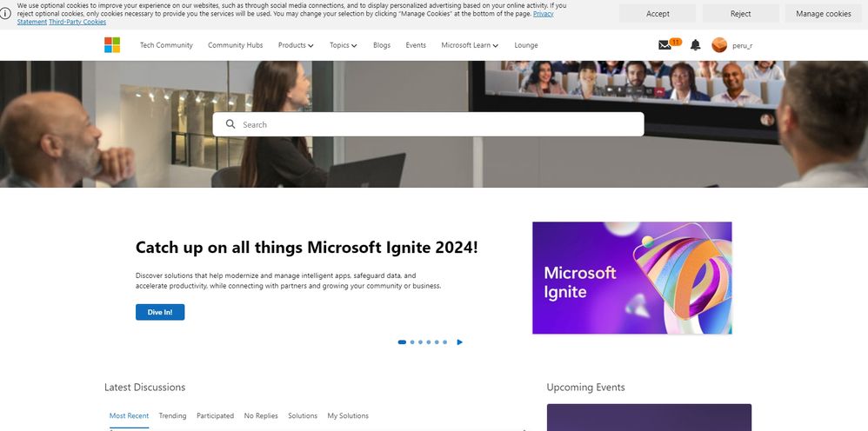Jump to the last carousel slide dot

coord(444,341)
